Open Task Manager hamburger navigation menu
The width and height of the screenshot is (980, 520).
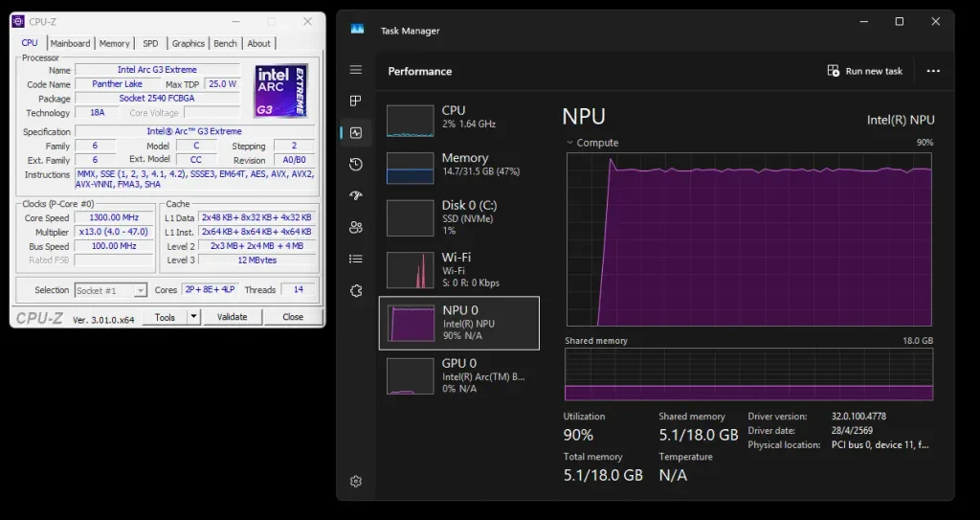click(356, 70)
